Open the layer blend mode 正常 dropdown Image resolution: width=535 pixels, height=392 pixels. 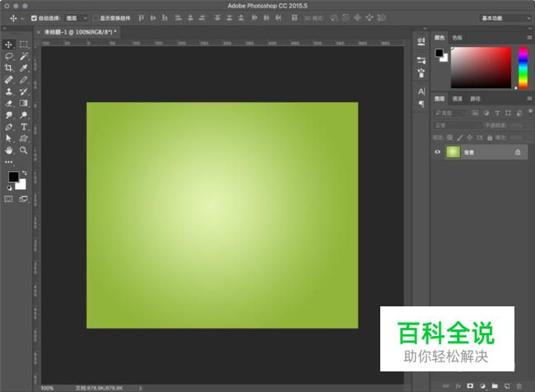(x=458, y=125)
